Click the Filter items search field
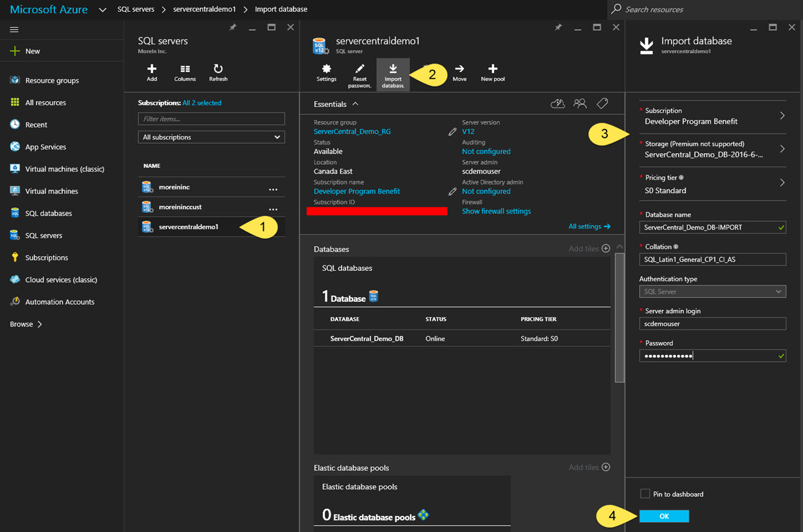This screenshot has width=803, height=532. 211,119
